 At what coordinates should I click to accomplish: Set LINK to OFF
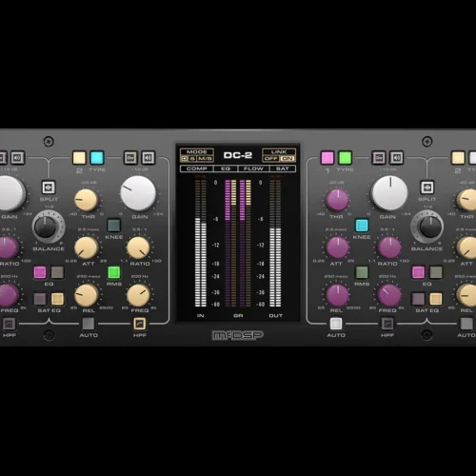pos(271,158)
